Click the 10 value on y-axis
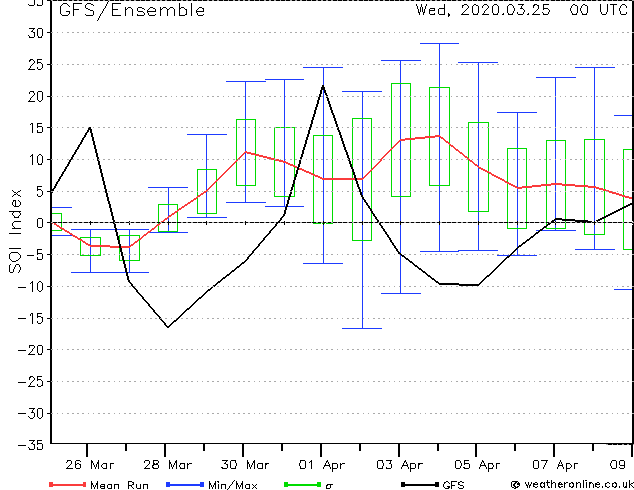The width and height of the screenshot is (634, 490). click(x=36, y=160)
